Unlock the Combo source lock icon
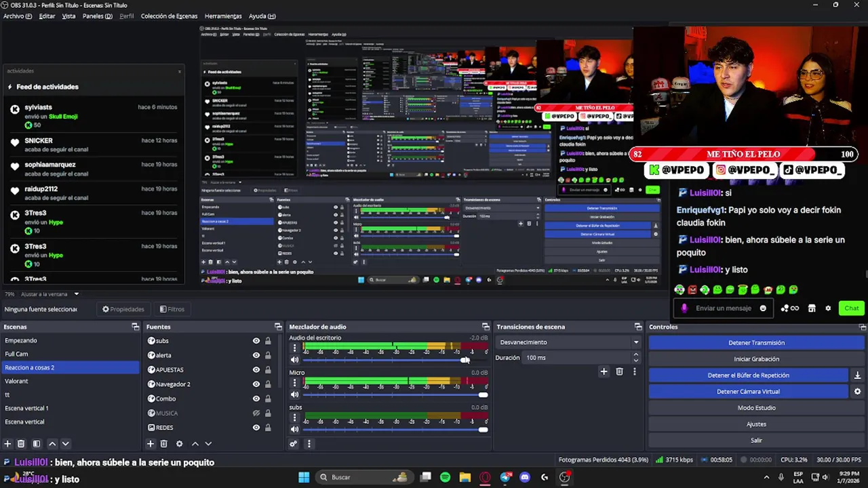The image size is (868, 488). pyautogui.click(x=268, y=399)
